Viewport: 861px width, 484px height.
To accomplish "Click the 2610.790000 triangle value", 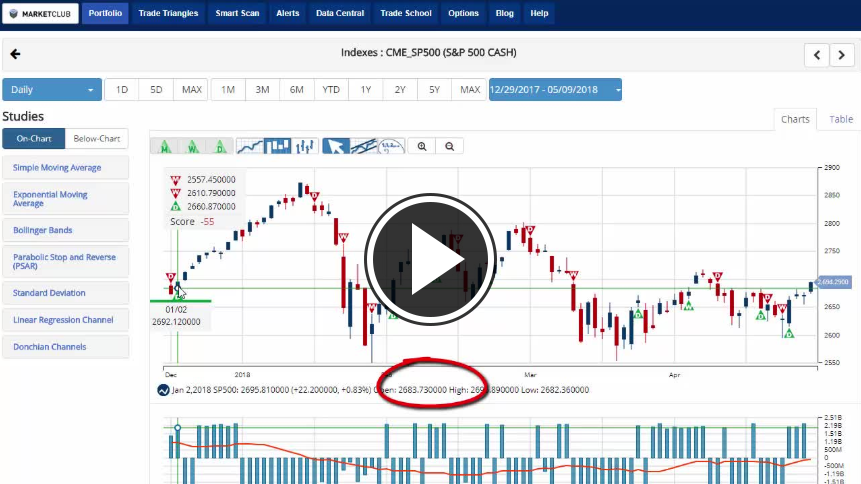I will (x=211, y=193).
